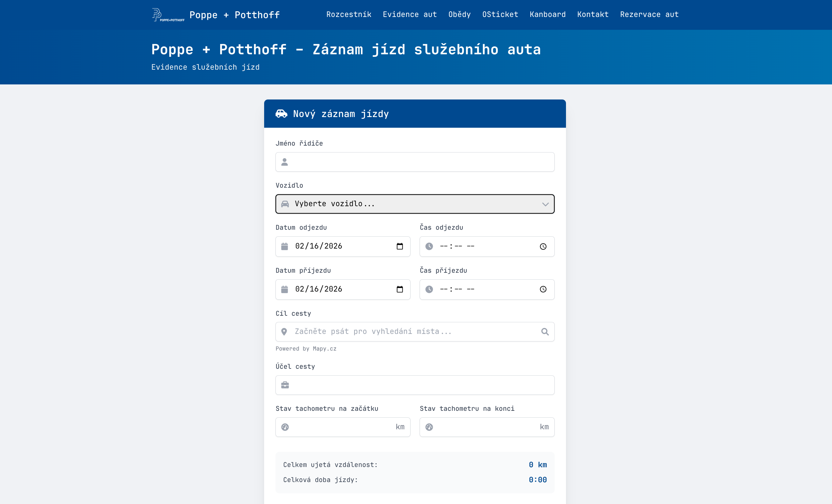The image size is (832, 504).
Task: Click gray clock icon in Čas příjezdu
Action: (429, 289)
